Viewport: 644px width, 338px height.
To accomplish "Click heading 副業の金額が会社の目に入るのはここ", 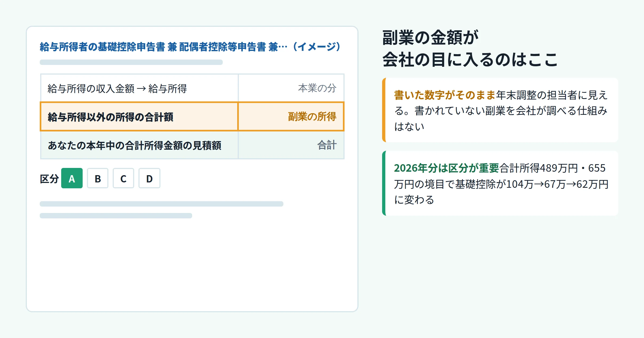I will 470,48.
